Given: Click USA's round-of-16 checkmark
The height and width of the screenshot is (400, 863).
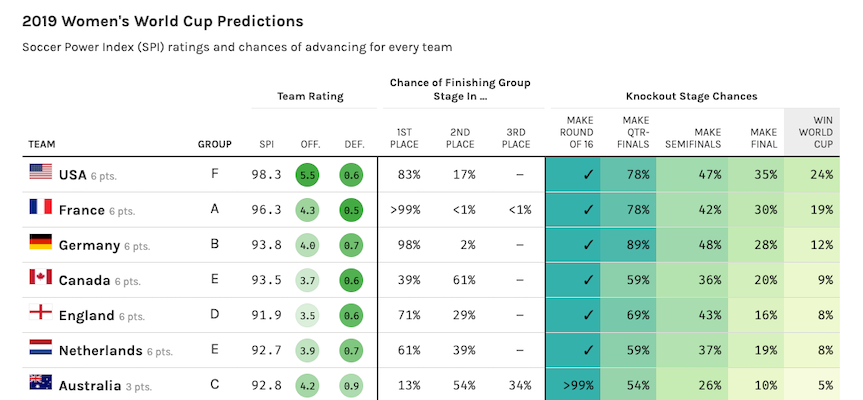Looking at the screenshot, I should pos(588,175).
